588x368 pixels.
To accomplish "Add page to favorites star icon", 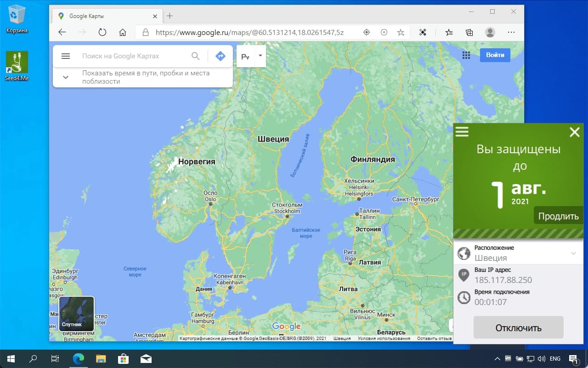I will coord(401,32).
